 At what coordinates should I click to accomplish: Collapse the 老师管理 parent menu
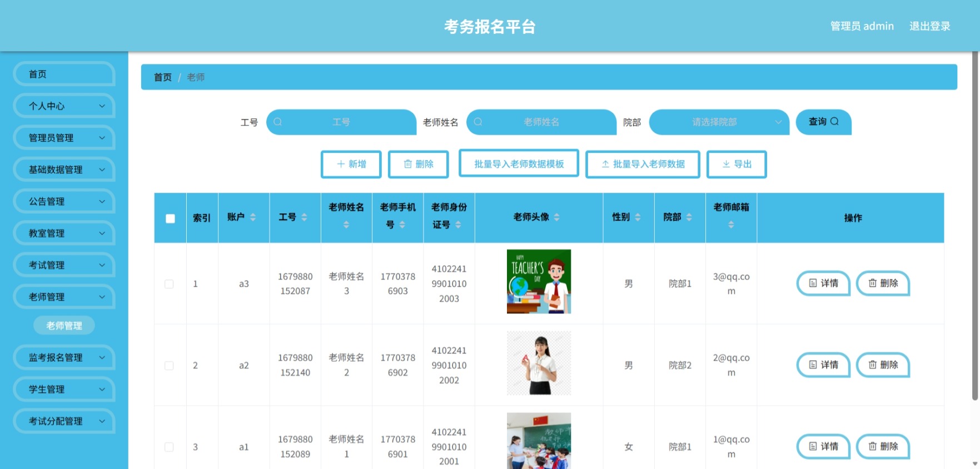tap(64, 297)
